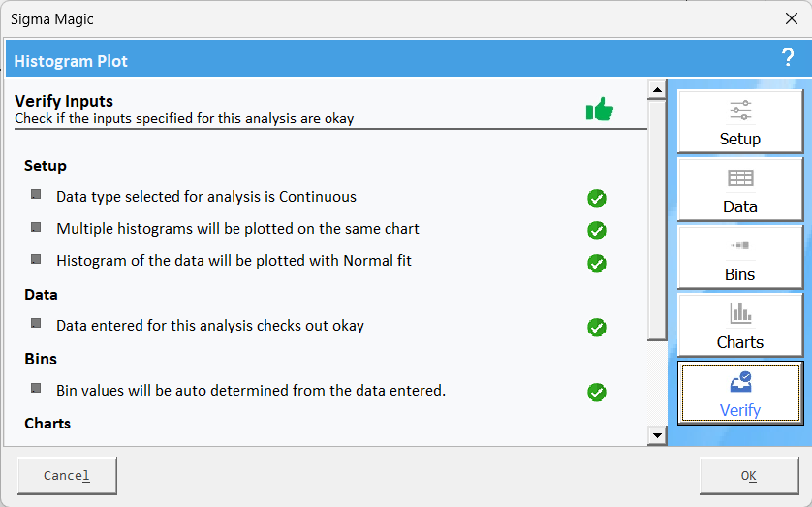This screenshot has width=812, height=507.
Task: Click the Cancel button
Action: click(67, 475)
